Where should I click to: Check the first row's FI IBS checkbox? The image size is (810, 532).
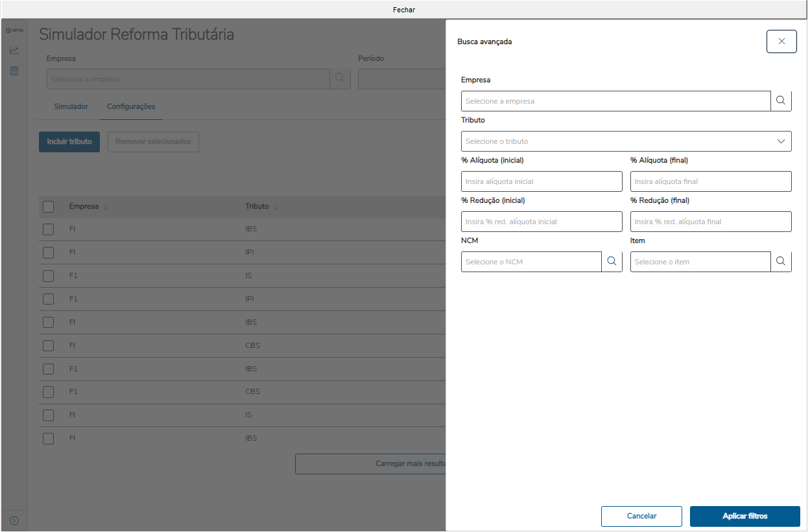tap(49, 229)
